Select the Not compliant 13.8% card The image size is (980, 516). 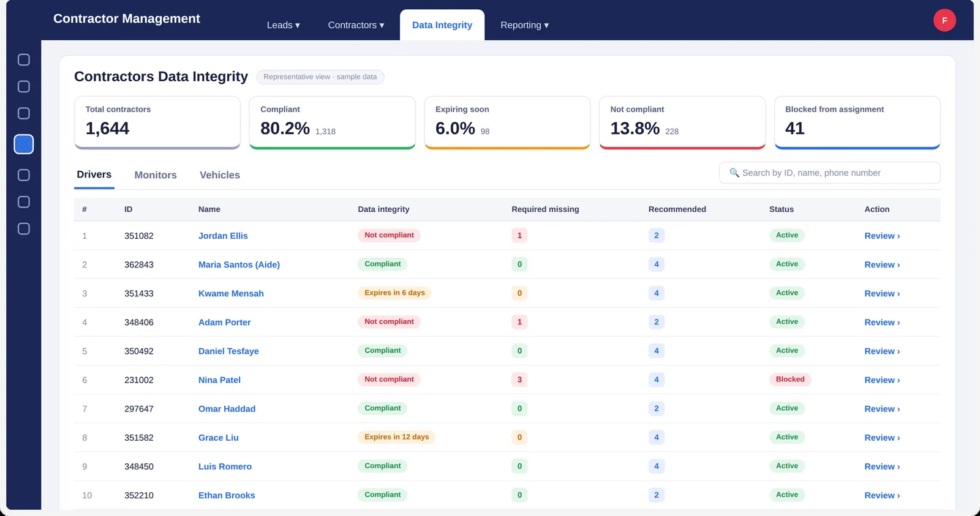click(x=682, y=122)
